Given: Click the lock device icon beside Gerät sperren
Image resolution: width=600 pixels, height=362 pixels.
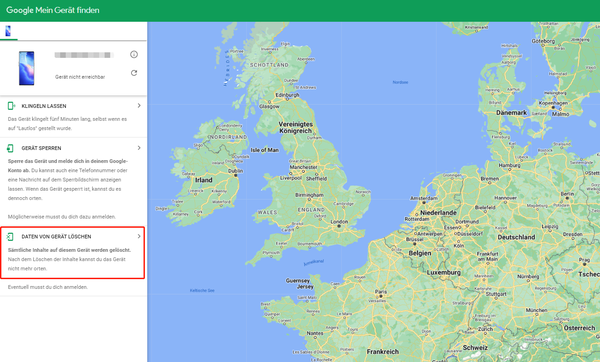Looking at the screenshot, I should [10, 148].
